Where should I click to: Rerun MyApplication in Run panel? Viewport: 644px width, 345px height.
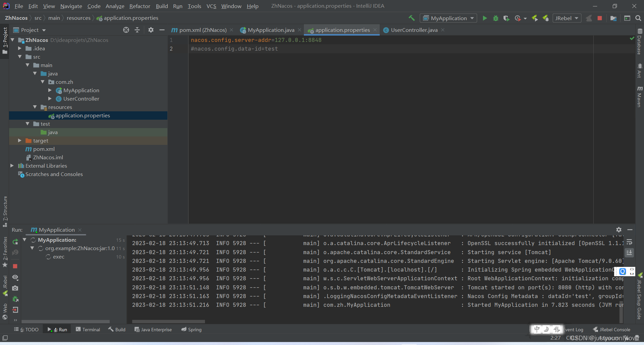[x=15, y=242]
